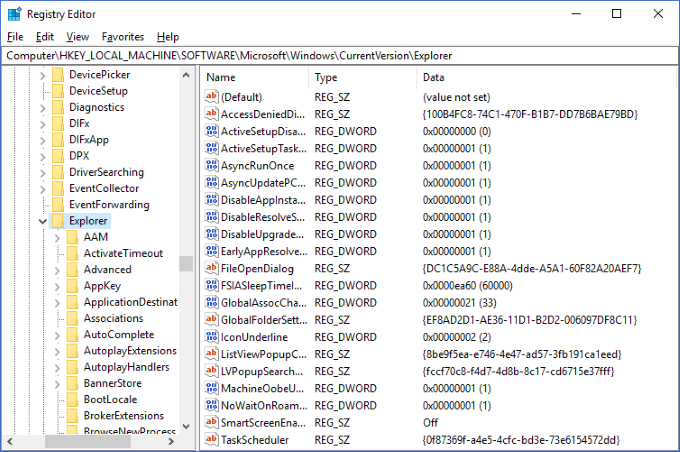Click the folder icon of the Explorer key
680x452 pixels.
tap(58, 221)
